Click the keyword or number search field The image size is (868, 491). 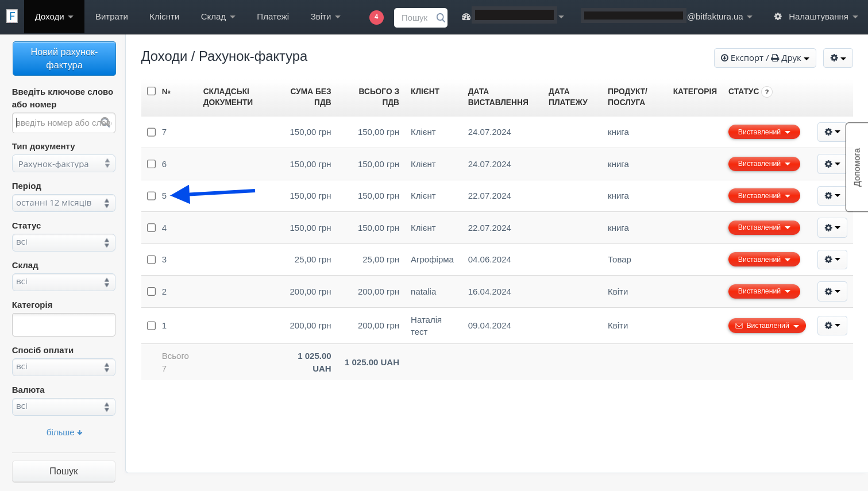point(57,123)
